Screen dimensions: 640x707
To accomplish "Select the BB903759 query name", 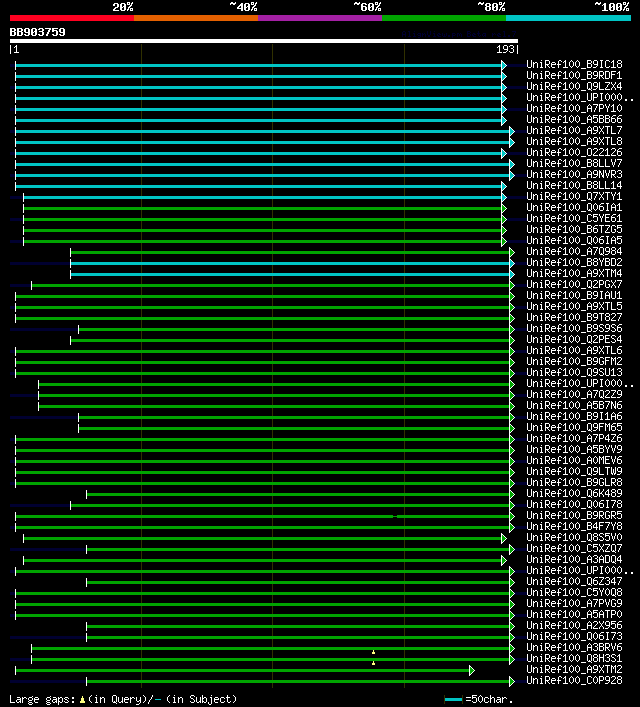I will point(37,32).
